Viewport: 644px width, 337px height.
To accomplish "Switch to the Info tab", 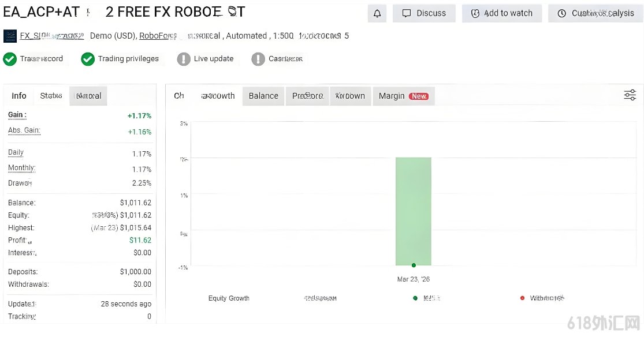I will [x=19, y=96].
